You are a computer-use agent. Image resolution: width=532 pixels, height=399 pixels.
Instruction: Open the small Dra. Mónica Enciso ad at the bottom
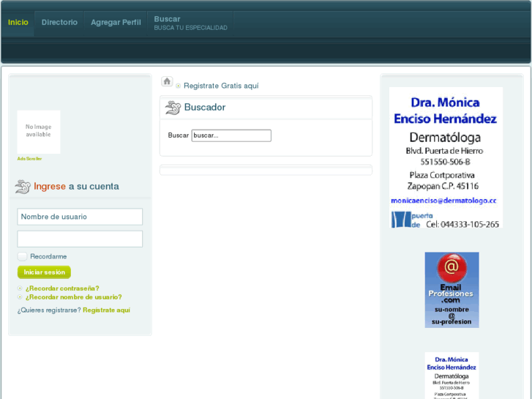452,376
